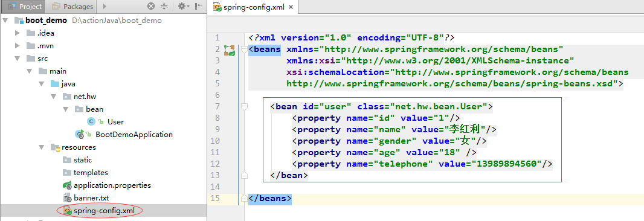Switch to the Project view tab
Image resolution: width=644 pixels, height=221 pixels.
[x=25, y=7]
